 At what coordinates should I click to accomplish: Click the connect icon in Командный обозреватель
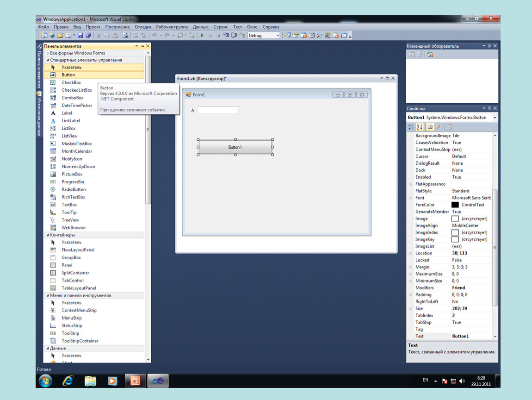pyautogui.click(x=430, y=55)
